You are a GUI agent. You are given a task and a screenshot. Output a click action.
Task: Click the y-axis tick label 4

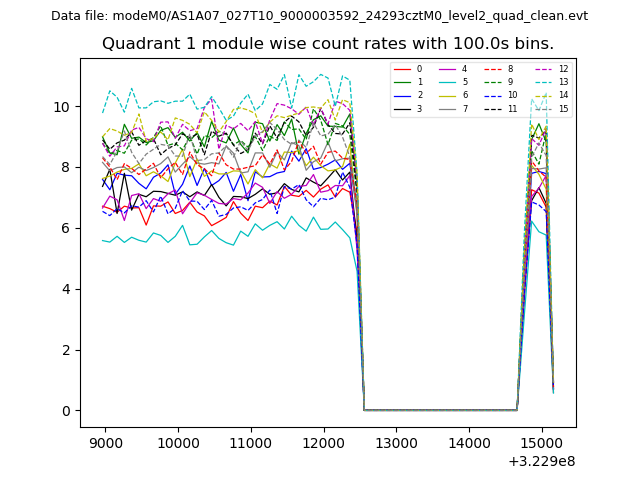[x=66, y=289]
